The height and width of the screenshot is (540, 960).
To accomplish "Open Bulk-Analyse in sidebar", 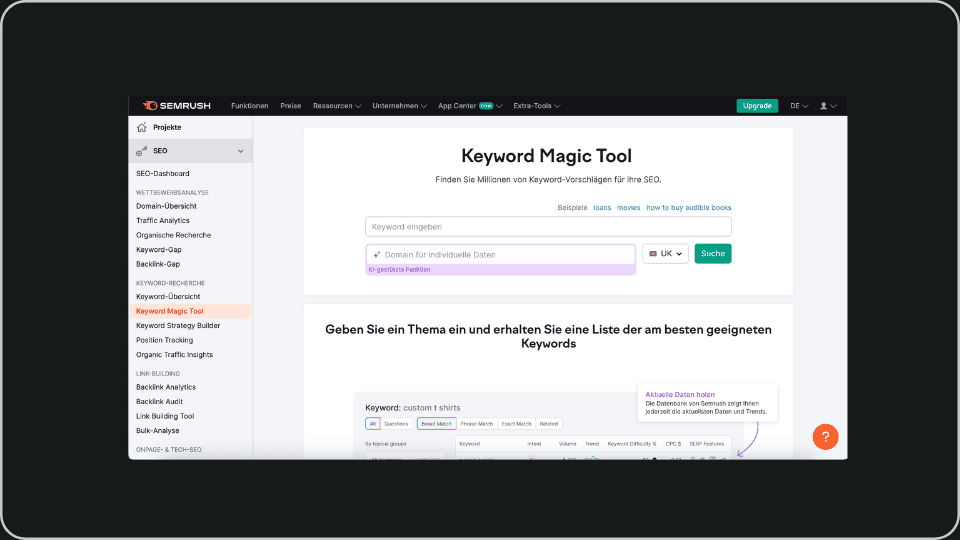I will click(x=158, y=431).
